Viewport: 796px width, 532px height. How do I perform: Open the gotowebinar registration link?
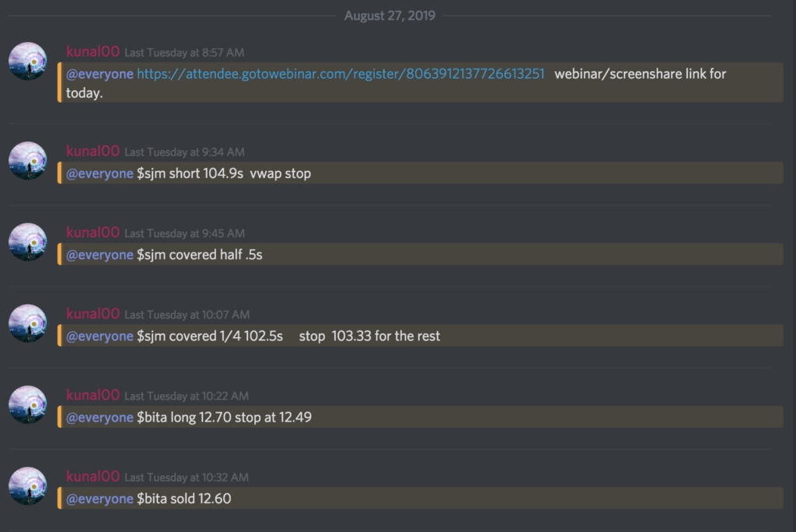(x=340, y=74)
